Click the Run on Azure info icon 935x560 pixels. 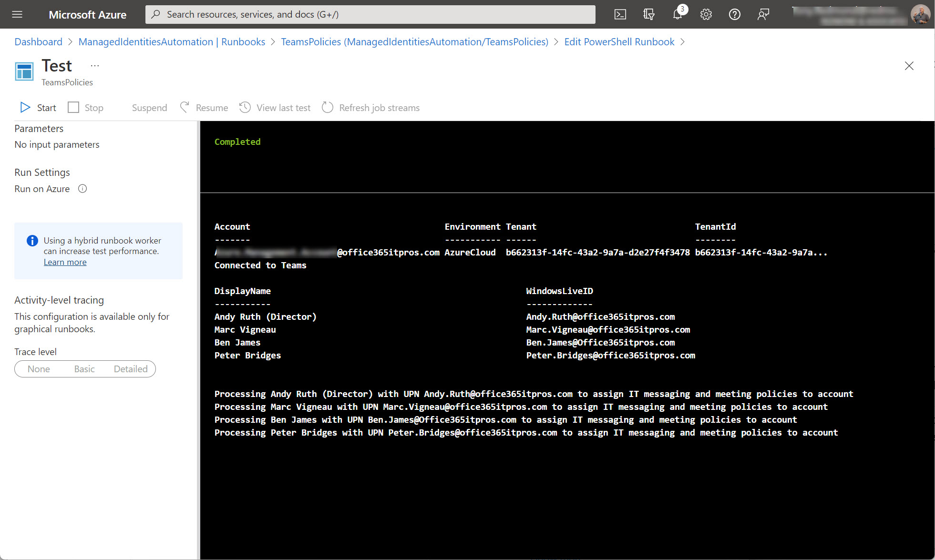82,189
